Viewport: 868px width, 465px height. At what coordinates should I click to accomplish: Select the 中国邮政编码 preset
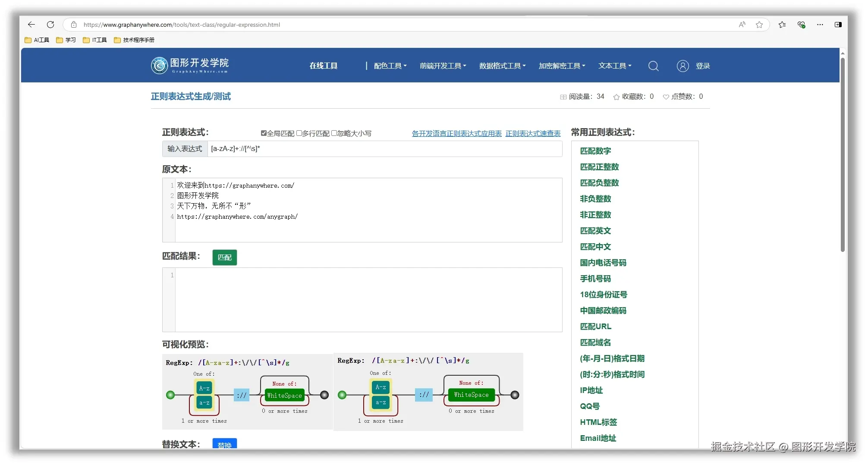(603, 311)
